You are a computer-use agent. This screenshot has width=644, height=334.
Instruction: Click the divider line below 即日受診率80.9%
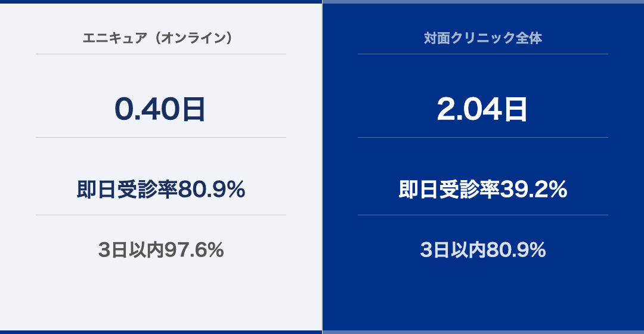(160, 215)
